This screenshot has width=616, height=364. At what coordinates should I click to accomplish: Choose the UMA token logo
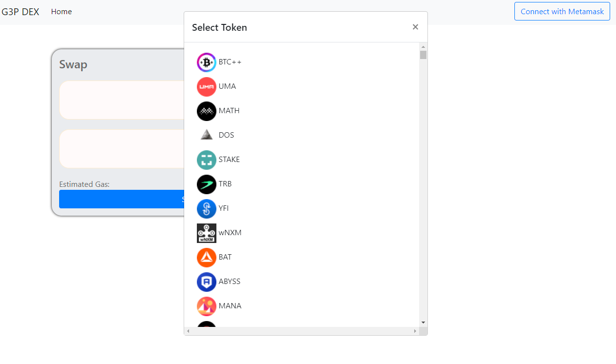(x=207, y=87)
